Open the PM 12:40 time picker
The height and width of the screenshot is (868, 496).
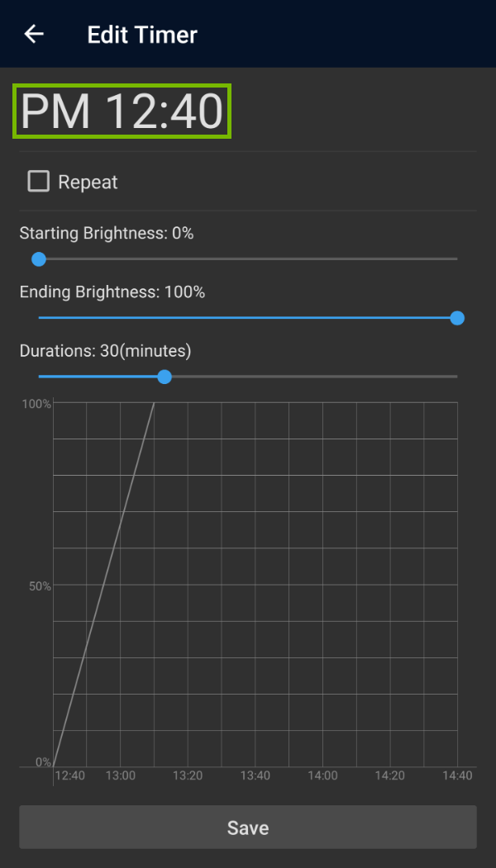122,111
